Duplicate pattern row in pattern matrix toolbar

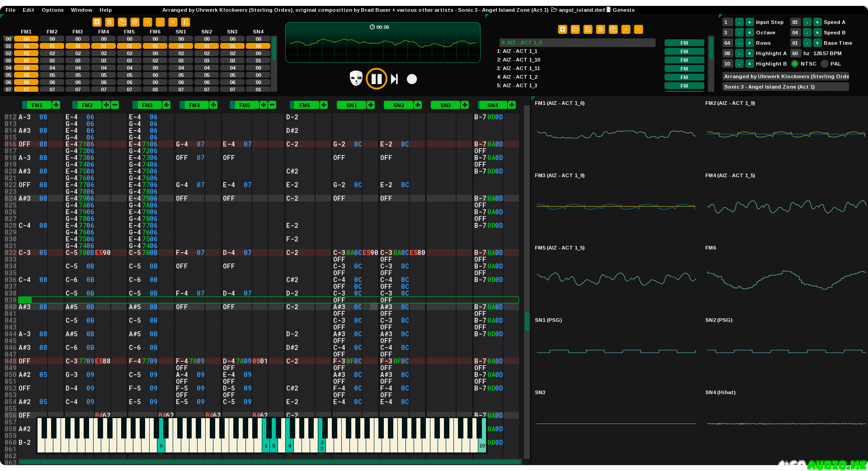tap(122, 22)
